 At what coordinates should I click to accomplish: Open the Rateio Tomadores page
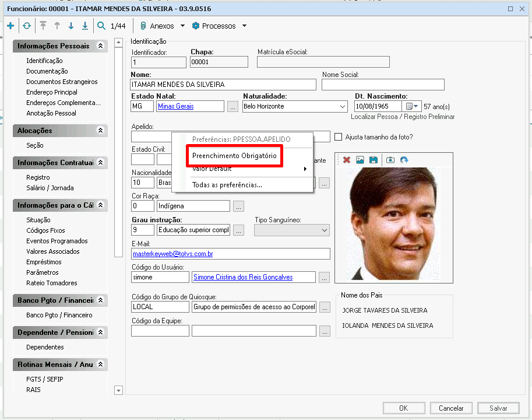[52, 283]
